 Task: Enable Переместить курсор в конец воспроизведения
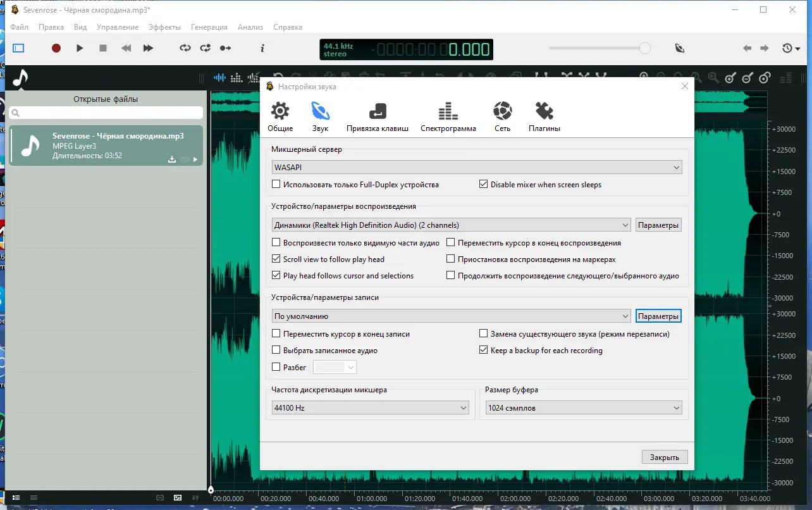[451, 243]
